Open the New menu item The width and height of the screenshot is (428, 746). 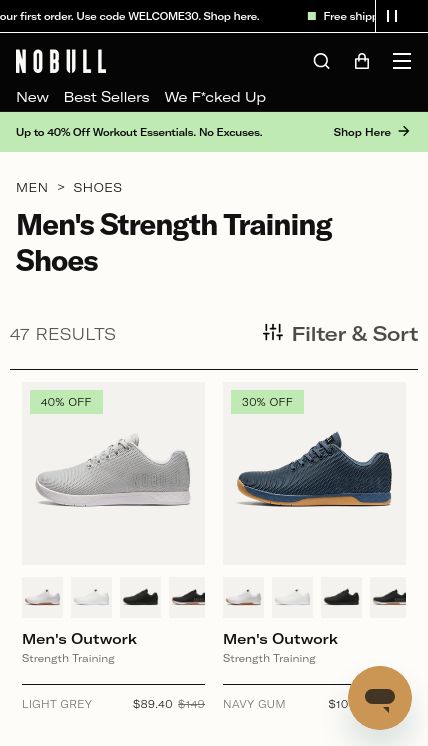[32, 97]
